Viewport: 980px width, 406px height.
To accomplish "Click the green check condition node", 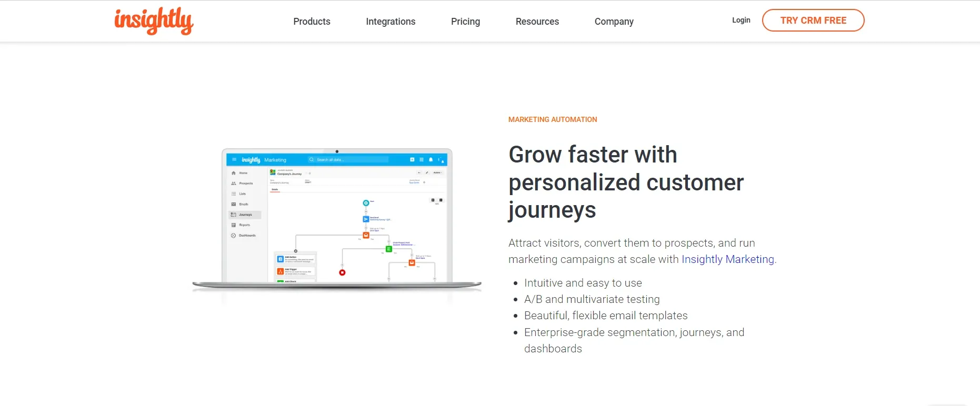I will point(389,249).
